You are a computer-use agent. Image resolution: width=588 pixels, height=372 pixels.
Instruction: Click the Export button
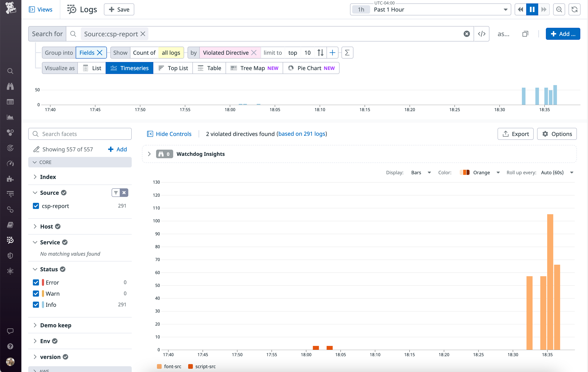(x=515, y=134)
